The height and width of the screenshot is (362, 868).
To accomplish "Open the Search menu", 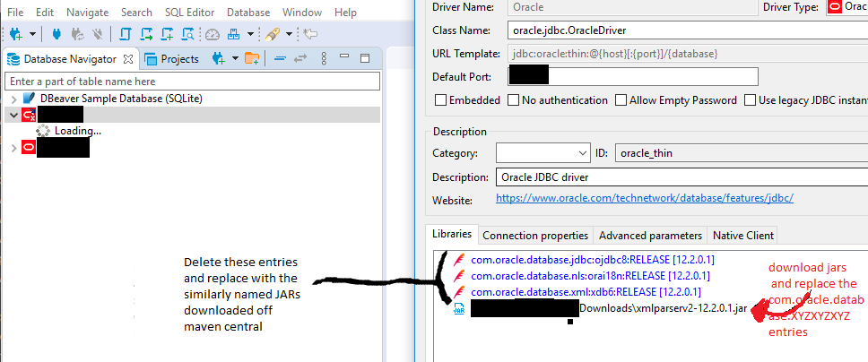I will [136, 13].
